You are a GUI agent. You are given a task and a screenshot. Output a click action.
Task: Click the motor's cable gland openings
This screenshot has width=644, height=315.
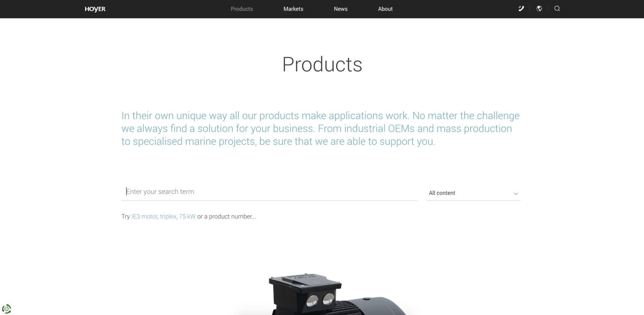coord(320,300)
